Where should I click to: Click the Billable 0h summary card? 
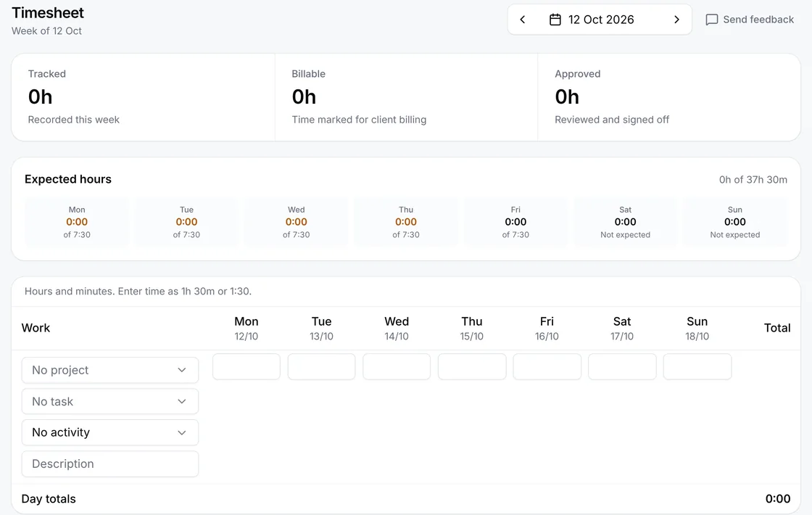[x=407, y=97]
